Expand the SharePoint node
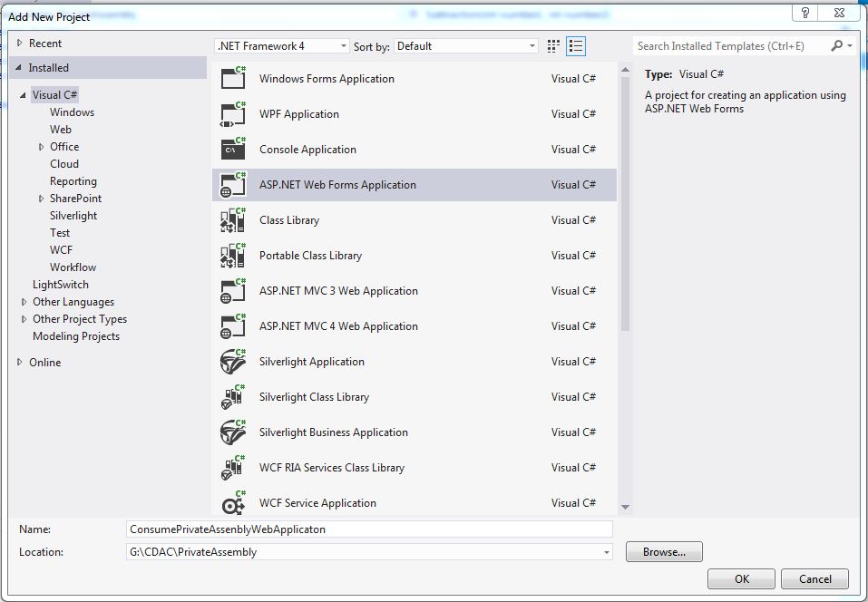 [x=41, y=198]
